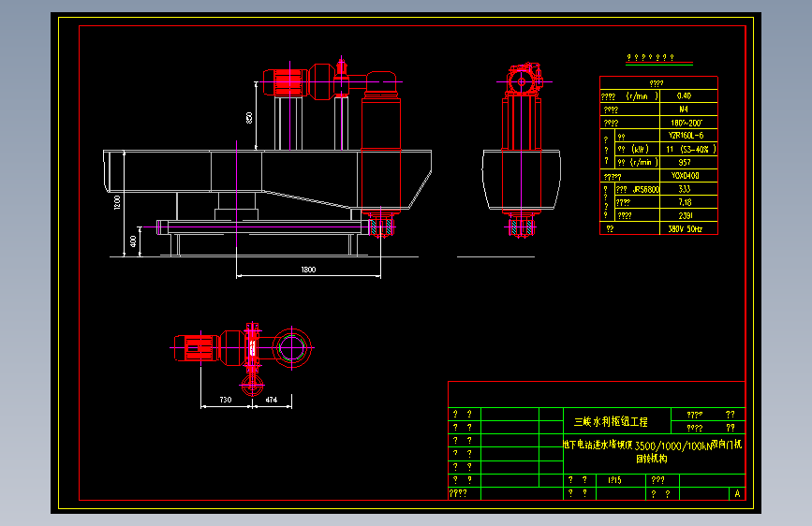Click the 380V 50Hz power supply cell

686,228
